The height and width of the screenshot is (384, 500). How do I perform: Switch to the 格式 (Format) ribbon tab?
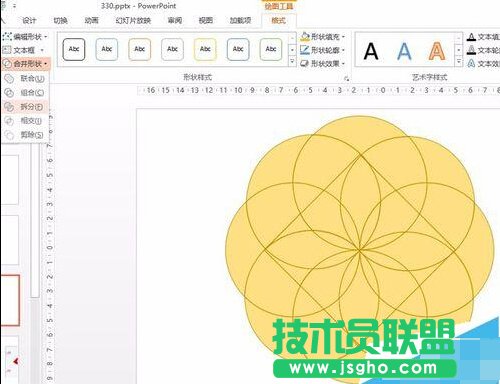tap(279, 21)
